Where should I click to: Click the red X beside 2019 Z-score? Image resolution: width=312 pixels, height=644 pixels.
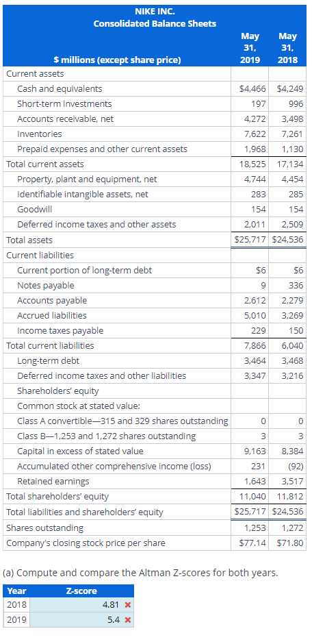click(127, 620)
